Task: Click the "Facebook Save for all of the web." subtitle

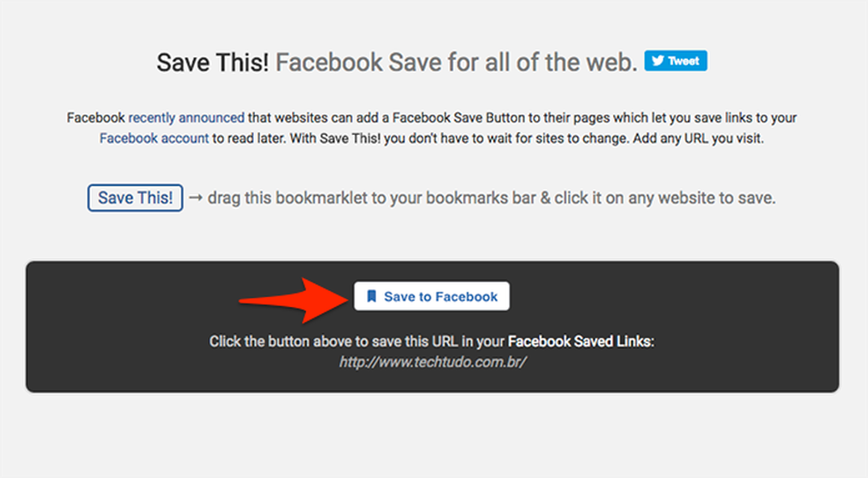Action: [x=456, y=63]
